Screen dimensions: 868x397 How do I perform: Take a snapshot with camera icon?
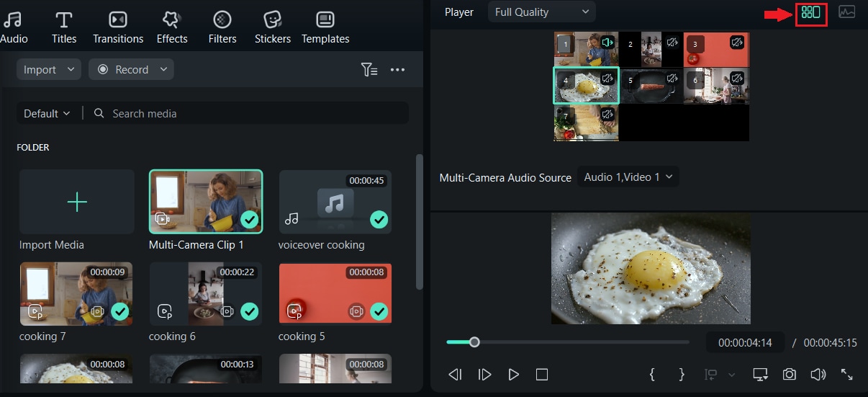790,375
